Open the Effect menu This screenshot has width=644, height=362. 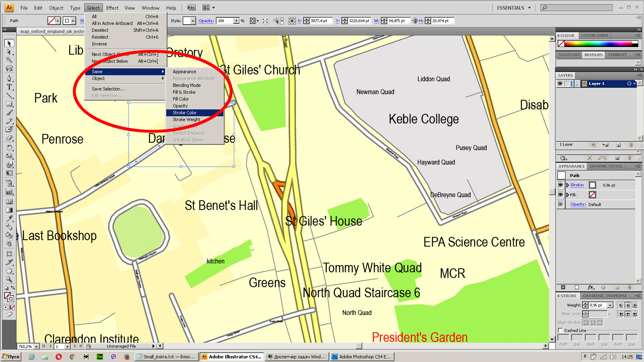112,8
